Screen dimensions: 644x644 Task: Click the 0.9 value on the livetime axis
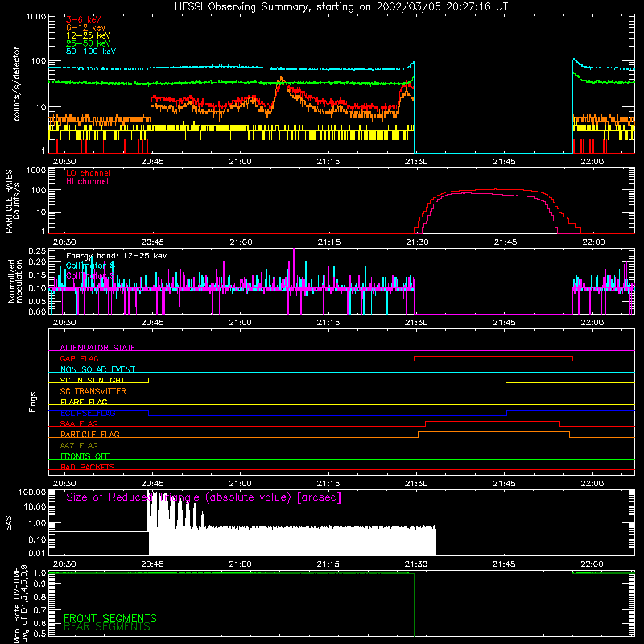(x=39, y=584)
